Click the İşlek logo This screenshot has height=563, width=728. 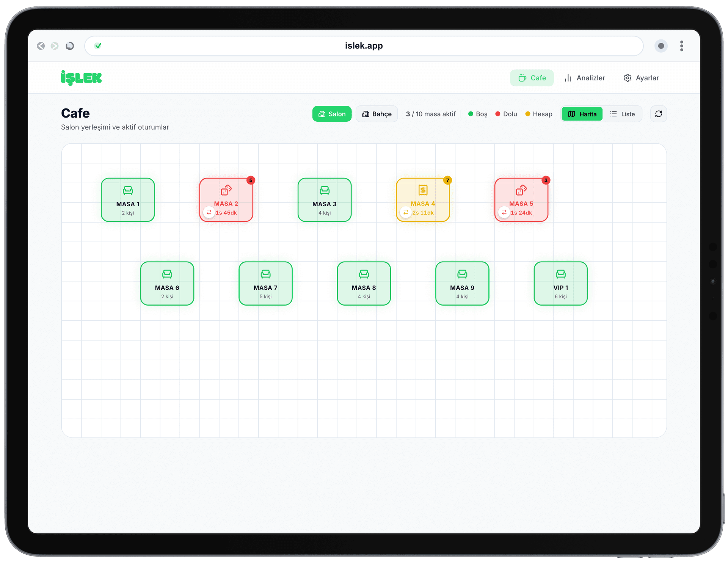(81, 78)
